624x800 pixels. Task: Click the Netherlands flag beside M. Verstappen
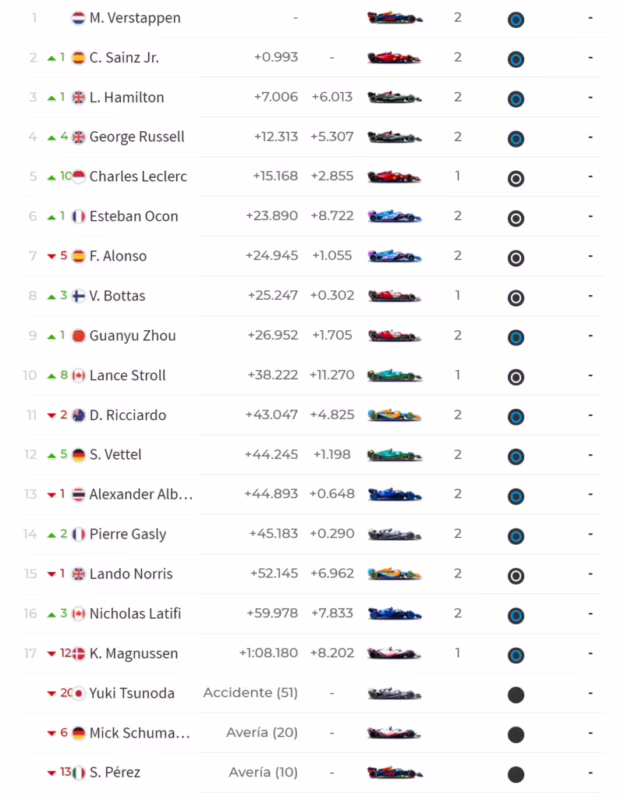pos(79,18)
